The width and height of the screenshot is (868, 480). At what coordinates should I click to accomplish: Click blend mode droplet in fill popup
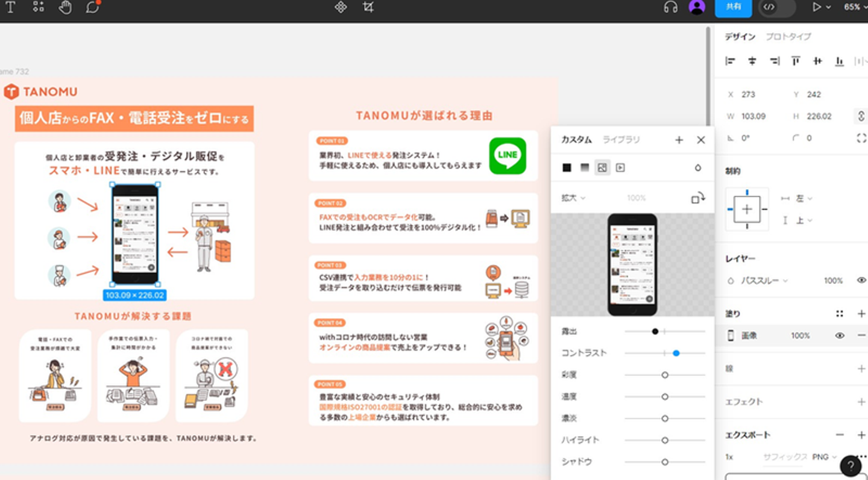click(698, 167)
